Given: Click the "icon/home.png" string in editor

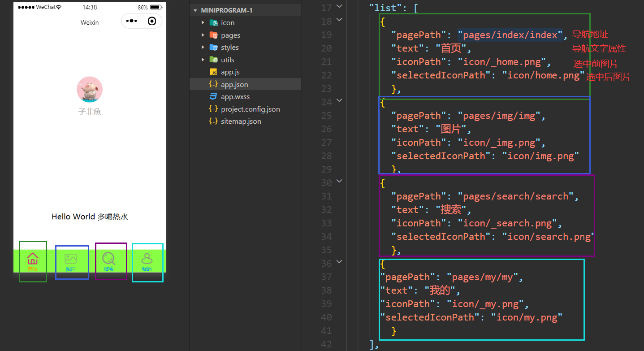Looking at the screenshot, I should 544,75.
